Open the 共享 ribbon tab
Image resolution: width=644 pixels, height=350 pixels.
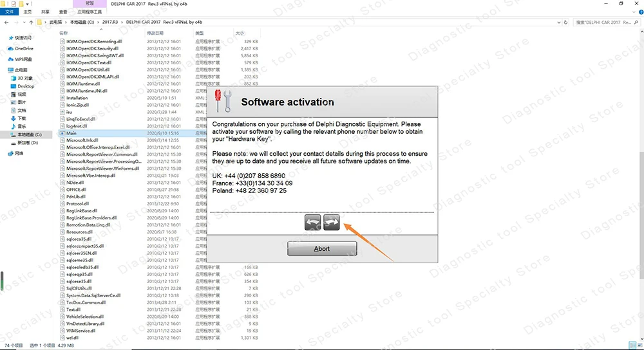point(45,12)
